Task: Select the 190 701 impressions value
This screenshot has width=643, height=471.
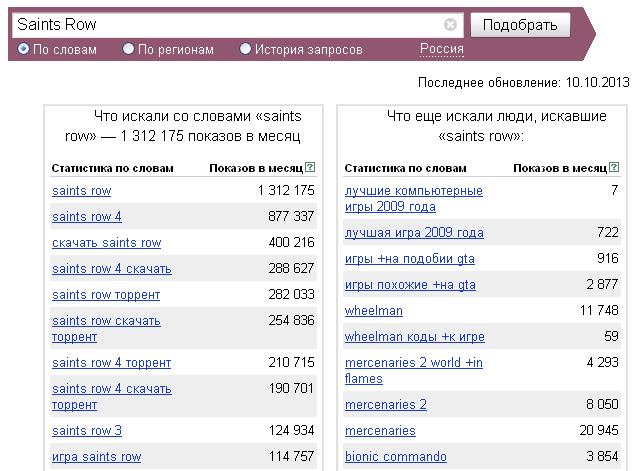Action: pyautogui.click(x=291, y=388)
